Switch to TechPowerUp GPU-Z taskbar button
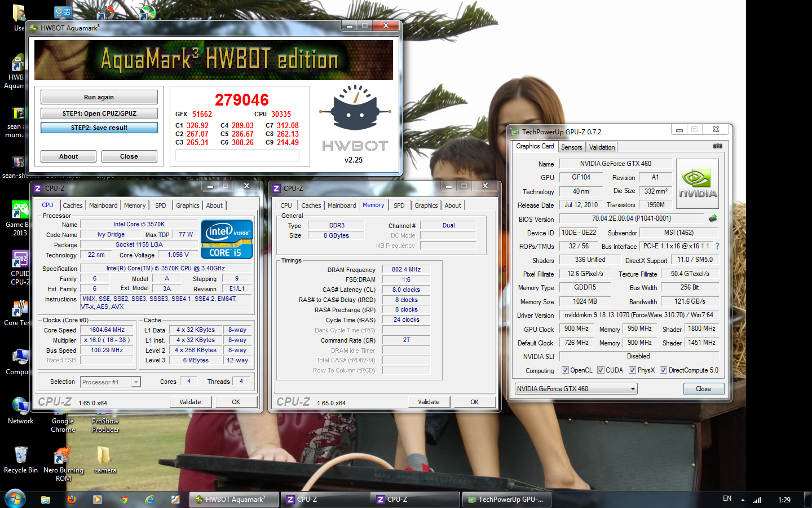 507,500
